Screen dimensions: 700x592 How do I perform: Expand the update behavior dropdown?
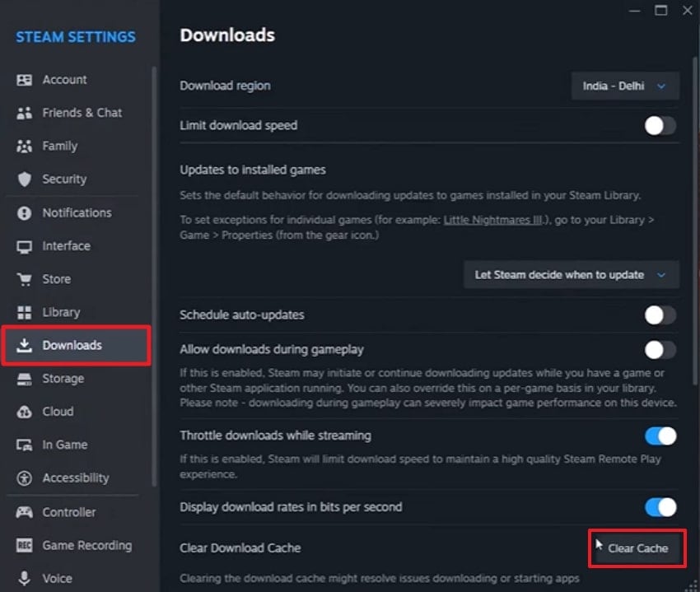(x=571, y=275)
